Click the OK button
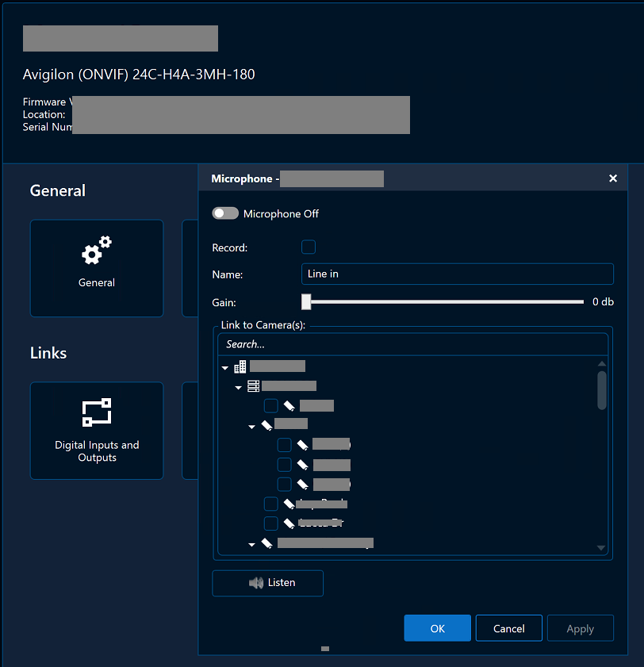The height and width of the screenshot is (667, 644). point(437,628)
